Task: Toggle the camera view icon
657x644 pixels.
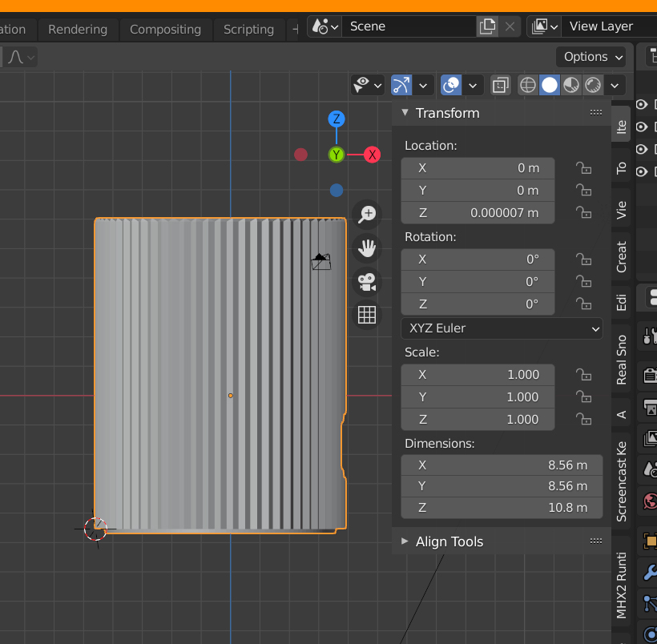Action: [x=367, y=282]
